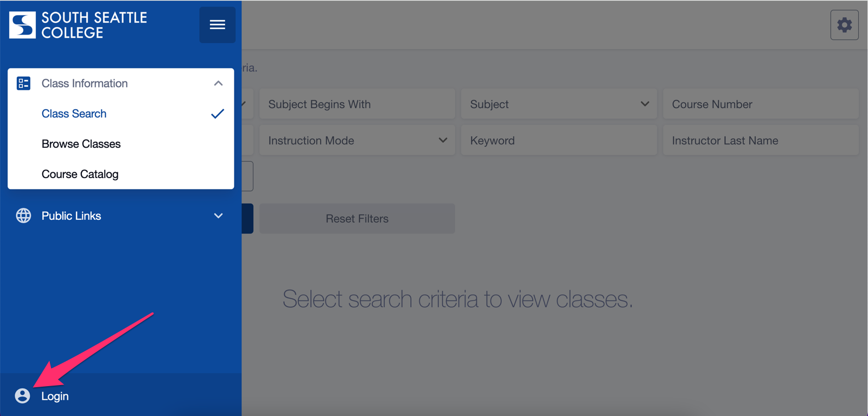Click the Login link
The image size is (868, 416).
coord(54,396)
